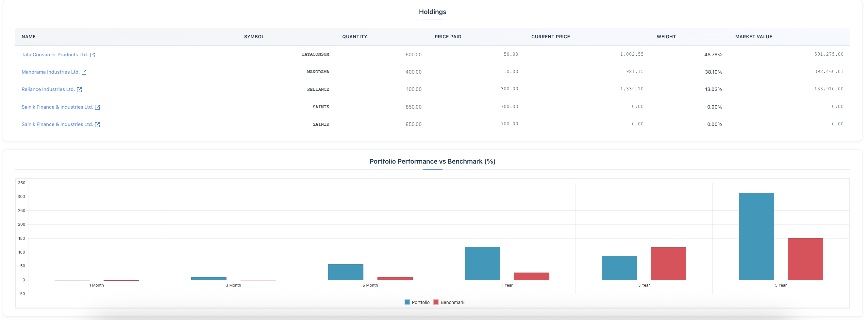Open Reliance Industries Ltd. link
This screenshot has width=868, height=320.
[x=48, y=89]
